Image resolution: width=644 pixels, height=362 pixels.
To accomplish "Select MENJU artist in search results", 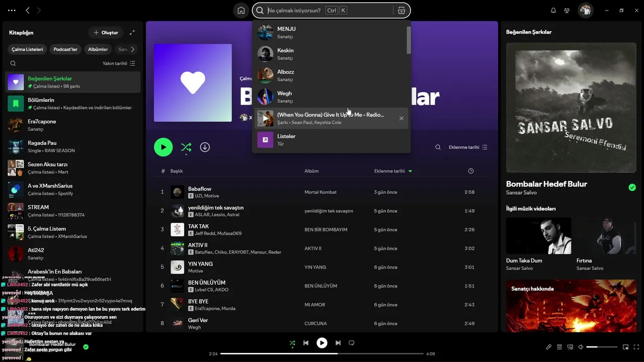I will (331, 33).
